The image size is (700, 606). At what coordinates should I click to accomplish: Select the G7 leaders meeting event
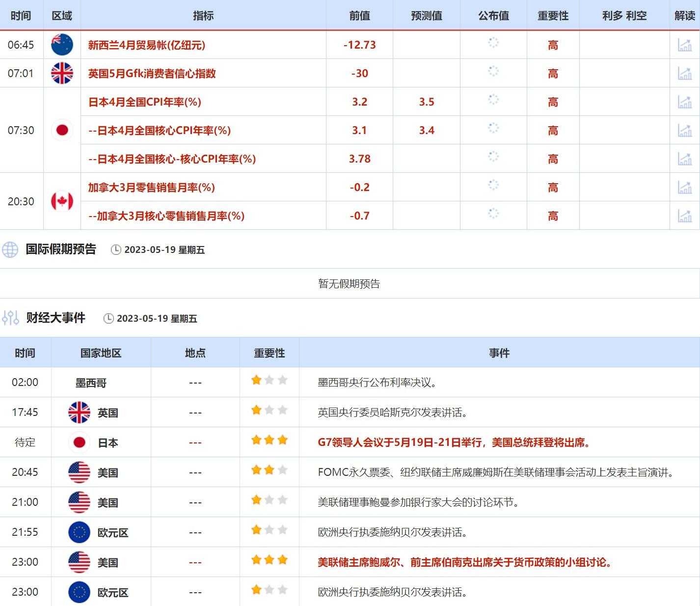454,442
